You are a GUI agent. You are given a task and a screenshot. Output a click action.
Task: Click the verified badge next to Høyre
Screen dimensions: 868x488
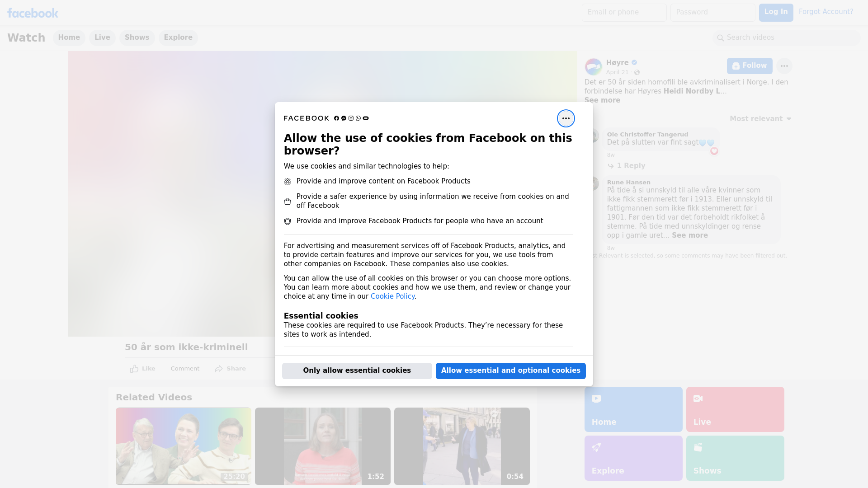tap(634, 63)
